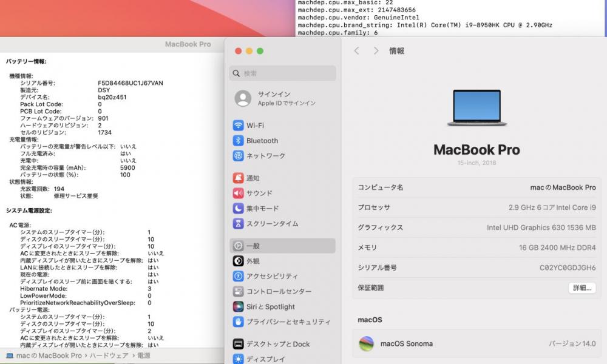Click machdep.cpu.brand_string line in Terminal

425,25
